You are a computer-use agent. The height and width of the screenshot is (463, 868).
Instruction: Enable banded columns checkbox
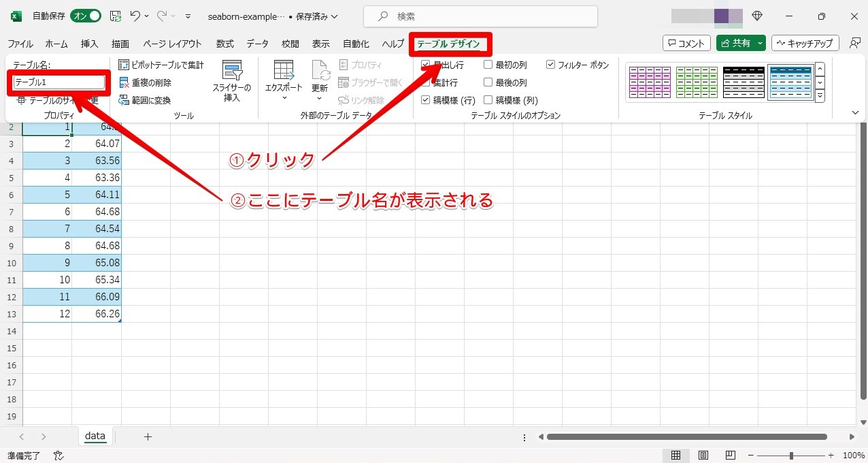pos(488,100)
